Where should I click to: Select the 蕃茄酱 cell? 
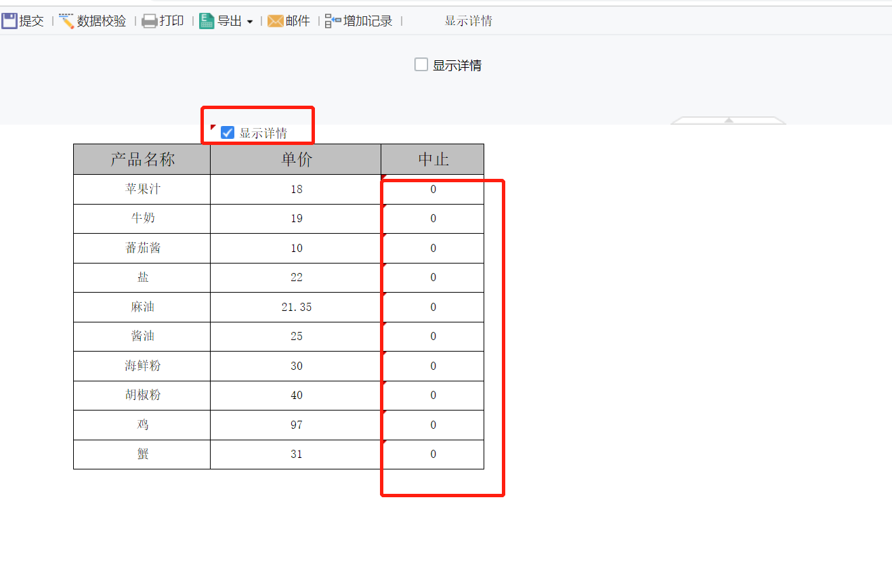point(142,248)
